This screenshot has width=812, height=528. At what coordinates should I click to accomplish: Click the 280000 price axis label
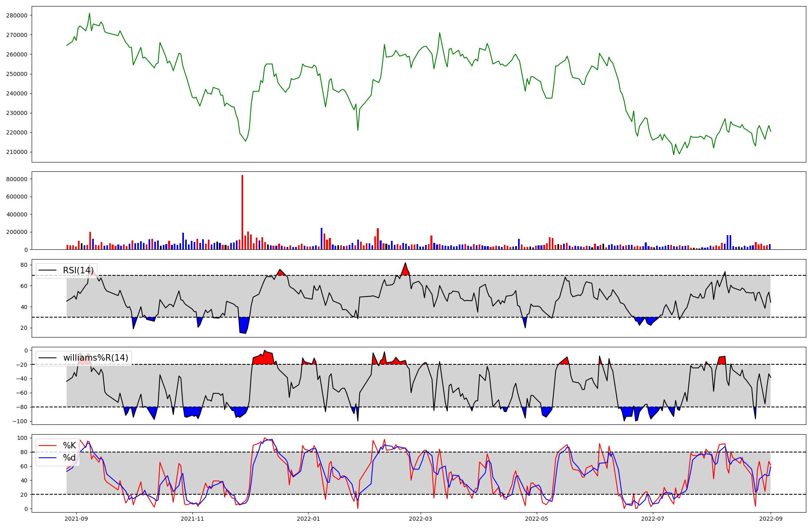pyautogui.click(x=17, y=15)
